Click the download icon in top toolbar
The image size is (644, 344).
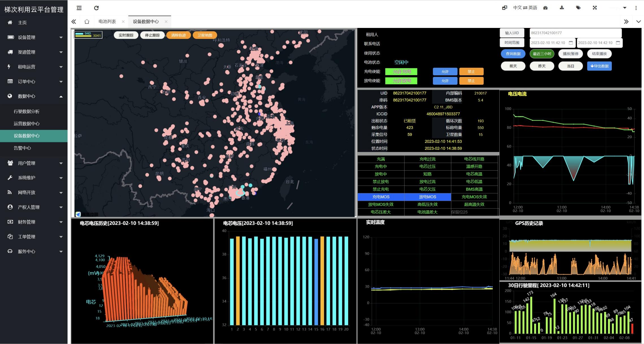562,8
